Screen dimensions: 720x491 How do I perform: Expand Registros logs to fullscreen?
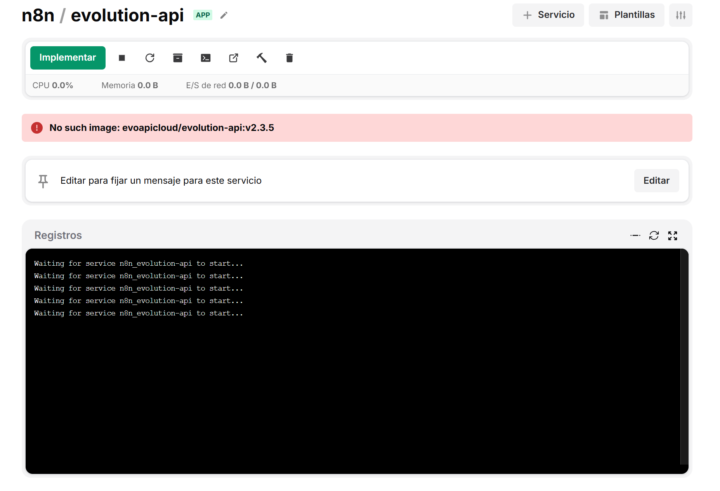(673, 236)
